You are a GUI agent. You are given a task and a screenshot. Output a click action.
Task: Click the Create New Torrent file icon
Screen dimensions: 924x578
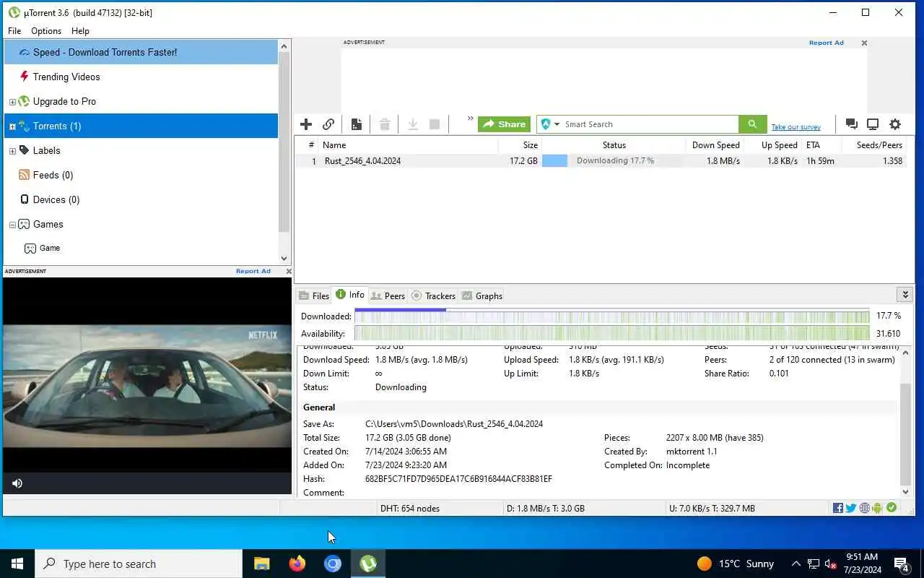tap(357, 124)
